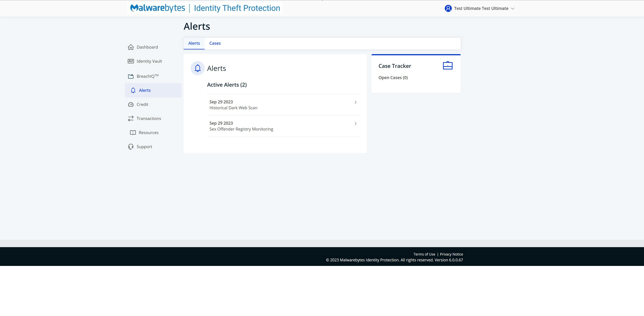Open the Terms of Use link

click(424, 254)
